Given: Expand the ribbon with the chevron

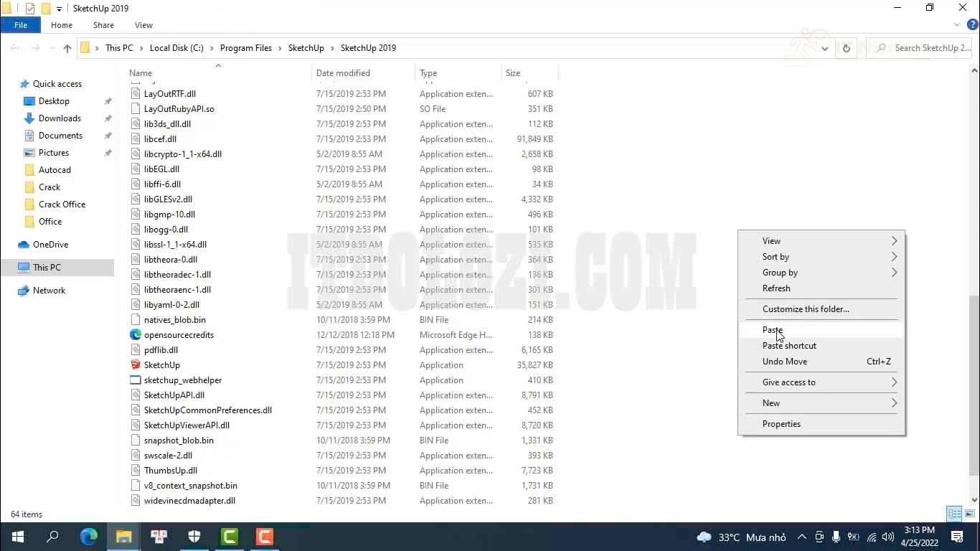Looking at the screenshot, I should [x=957, y=25].
